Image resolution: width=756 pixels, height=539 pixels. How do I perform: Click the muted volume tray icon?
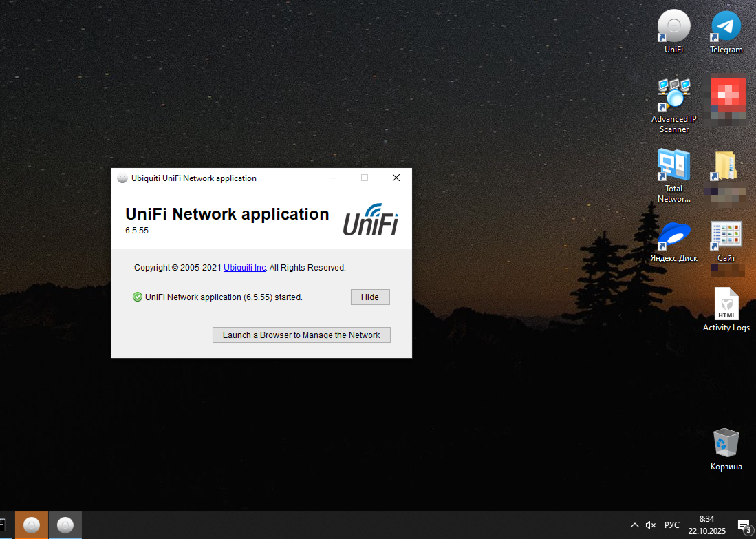click(x=651, y=525)
